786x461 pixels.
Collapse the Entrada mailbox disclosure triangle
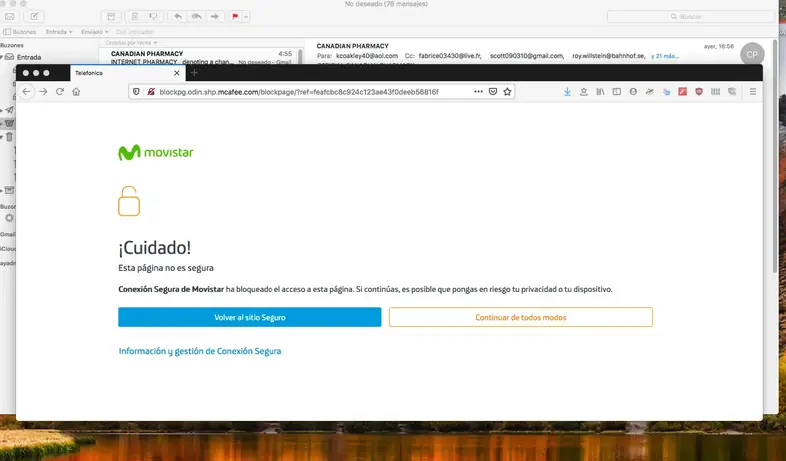(x=2, y=57)
